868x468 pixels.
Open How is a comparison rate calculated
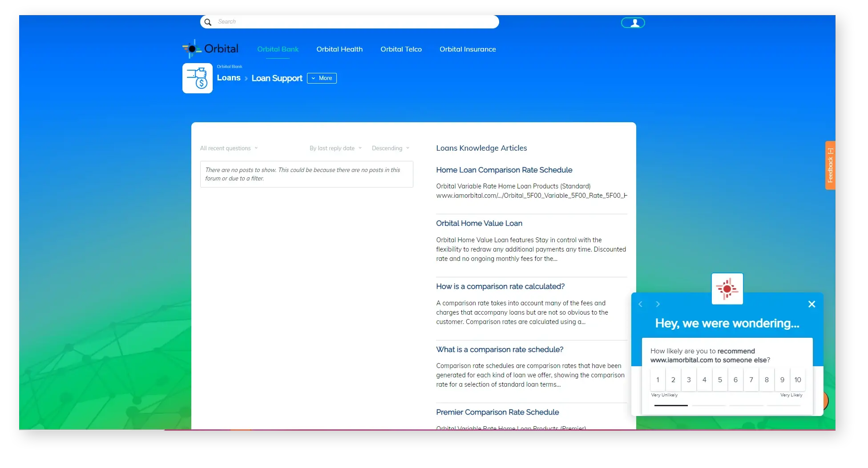pyautogui.click(x=500, y=286)
